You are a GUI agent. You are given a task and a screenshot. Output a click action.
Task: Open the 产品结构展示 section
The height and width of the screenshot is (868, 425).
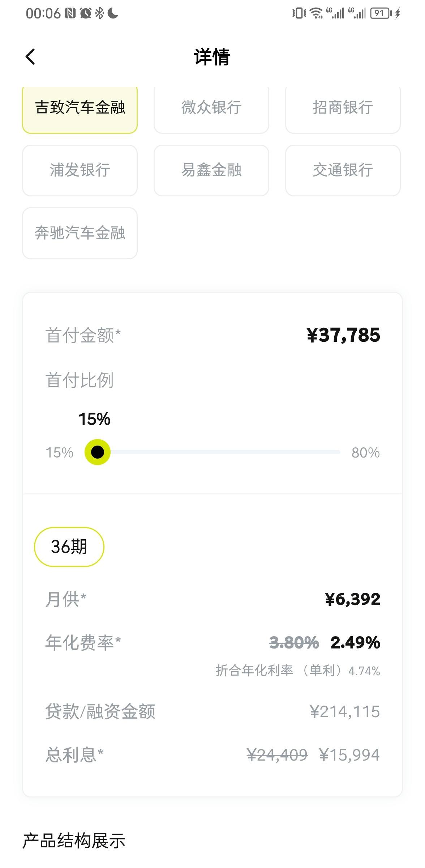pyautogui.click(x=74, y=841)
